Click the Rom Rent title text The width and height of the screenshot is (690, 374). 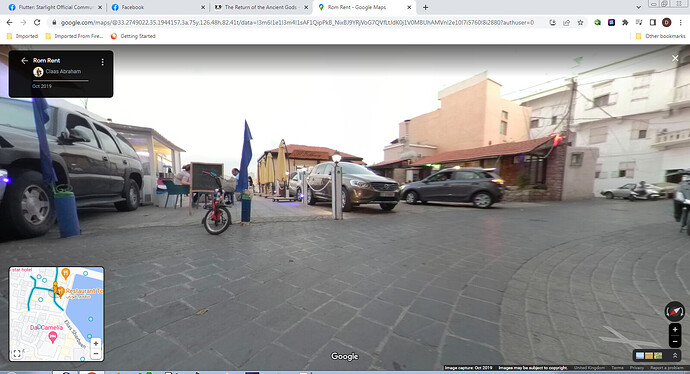click(x=47, y=61)
